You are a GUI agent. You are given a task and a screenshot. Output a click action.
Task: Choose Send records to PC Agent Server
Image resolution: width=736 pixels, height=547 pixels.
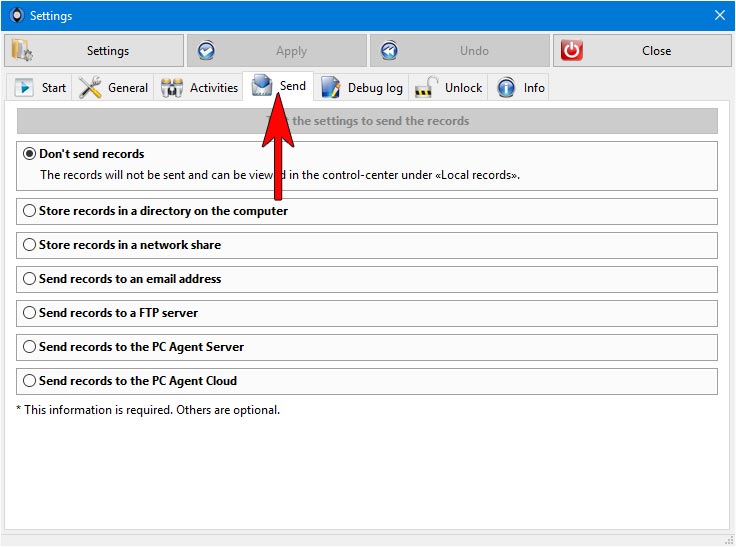click(30, 347)
